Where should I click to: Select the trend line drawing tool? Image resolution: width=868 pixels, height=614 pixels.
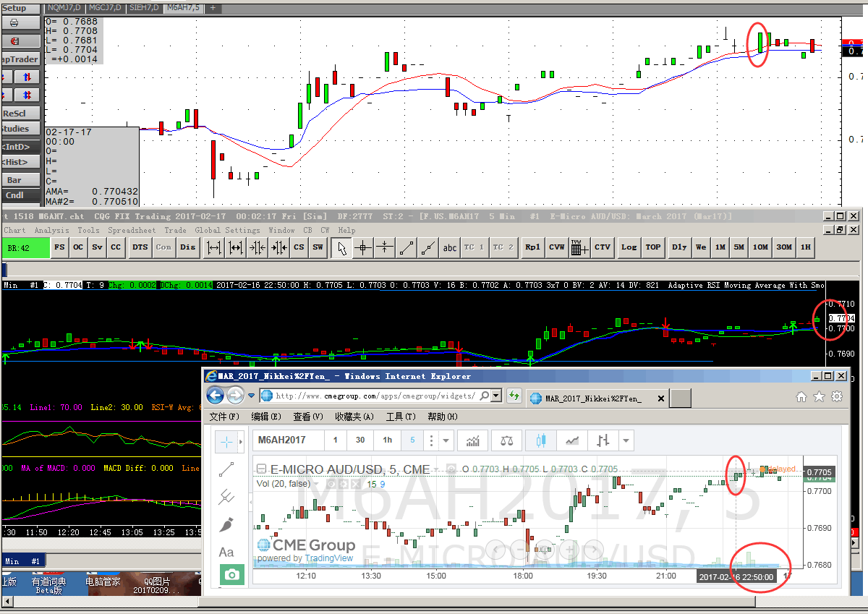407,247
